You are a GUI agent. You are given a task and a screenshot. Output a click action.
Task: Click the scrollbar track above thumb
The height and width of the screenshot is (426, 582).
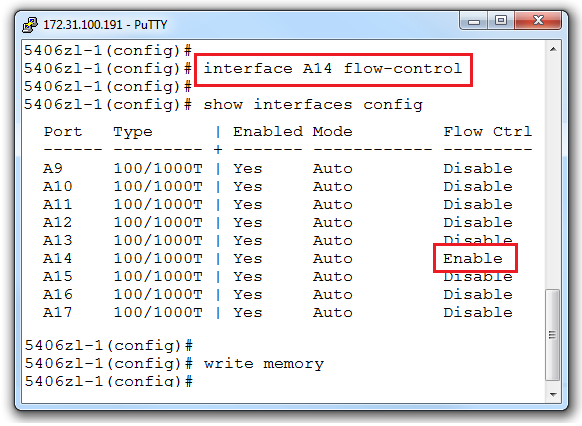point(553,173)
